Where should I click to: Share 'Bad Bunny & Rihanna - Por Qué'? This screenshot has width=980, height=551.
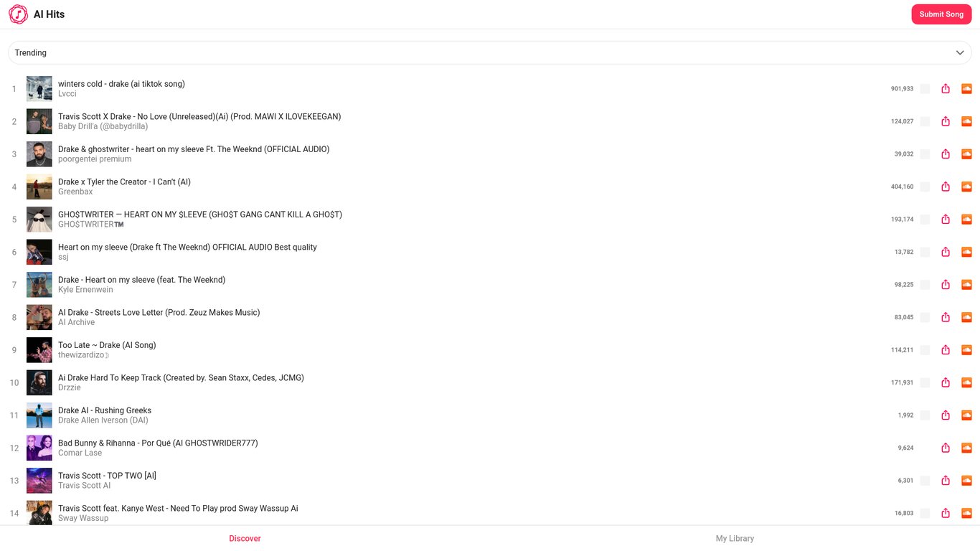tap(946, 448)
